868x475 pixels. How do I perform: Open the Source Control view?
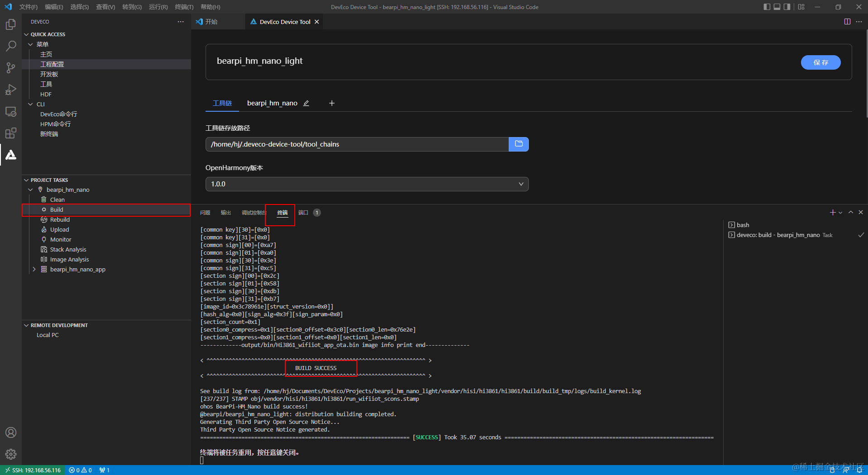[x=11, y=68]
